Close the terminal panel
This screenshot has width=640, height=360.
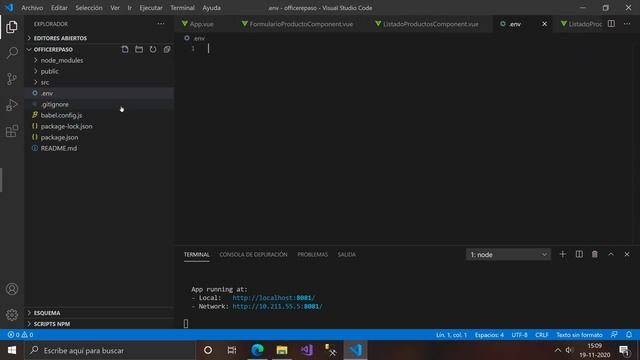pos(627,254)
